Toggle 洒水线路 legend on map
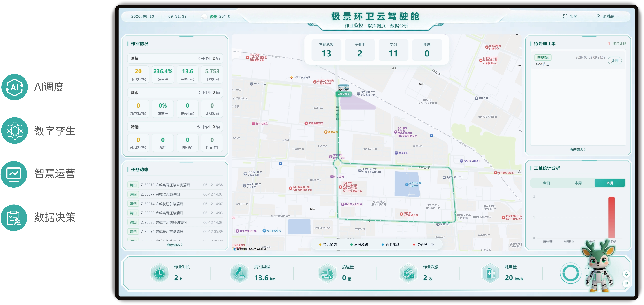This screenshot has width=644, height=305. pyautogui.click(x=390, y=244)
